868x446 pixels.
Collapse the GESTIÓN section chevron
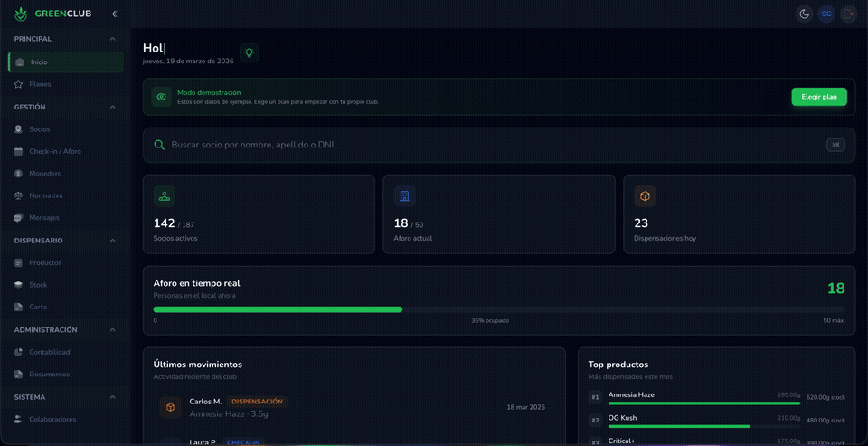tap(112, 107)
